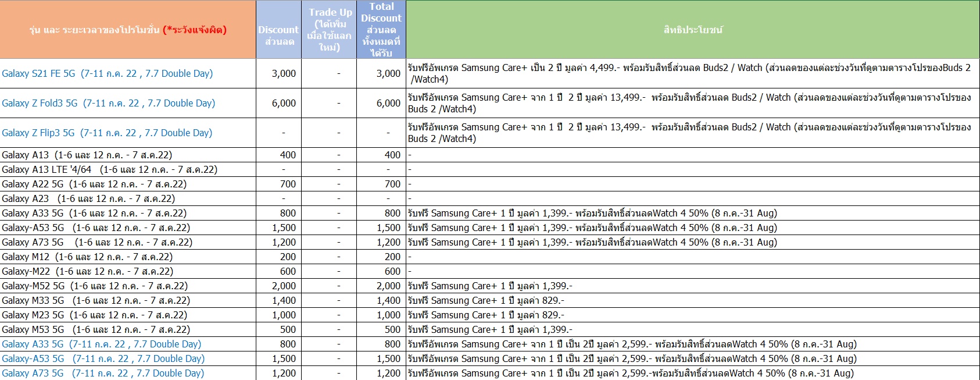Select the Galaxy M33 5G model cell
980x380 pixels.
pyautogui.click(x=128, y=300)
